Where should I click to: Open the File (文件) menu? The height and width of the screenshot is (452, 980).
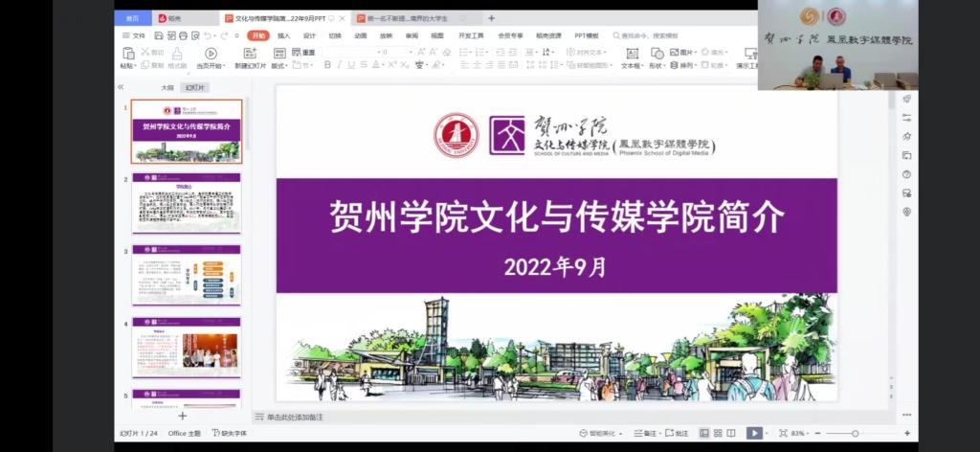(x=134, y=35)
